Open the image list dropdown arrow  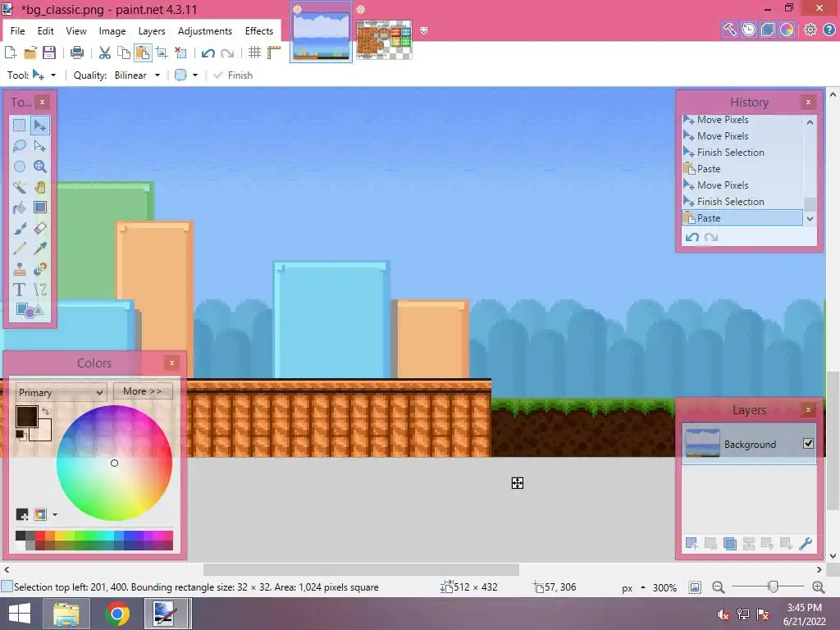[x=424, y=31]
